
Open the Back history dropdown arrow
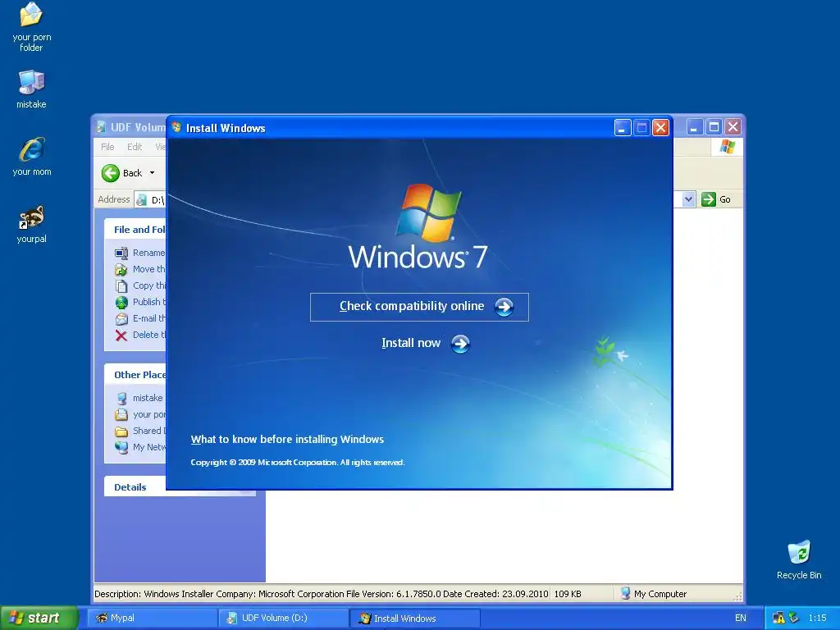(x=152, y=173)
